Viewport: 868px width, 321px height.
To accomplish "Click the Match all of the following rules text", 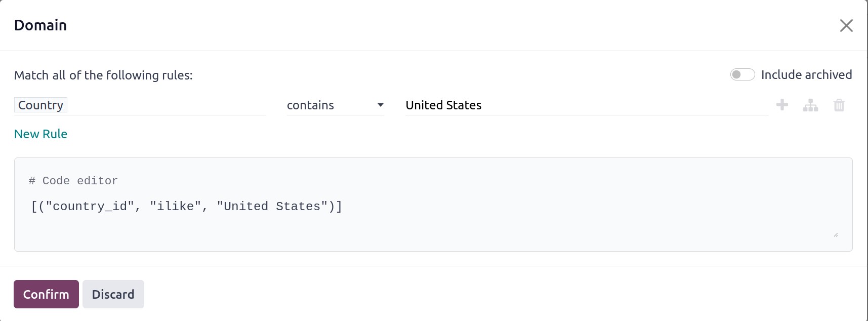I will click(103, 75).
